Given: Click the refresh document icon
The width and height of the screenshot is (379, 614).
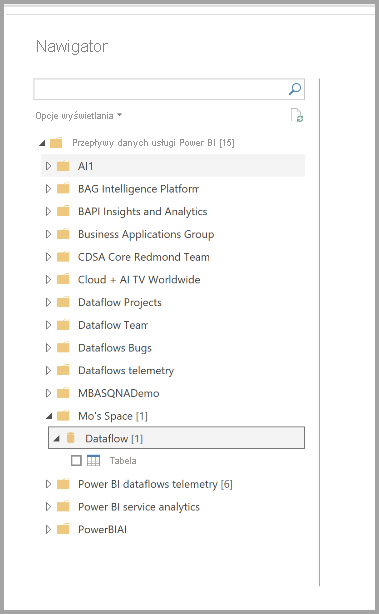Looking at the screenshot, I should 297,116.
